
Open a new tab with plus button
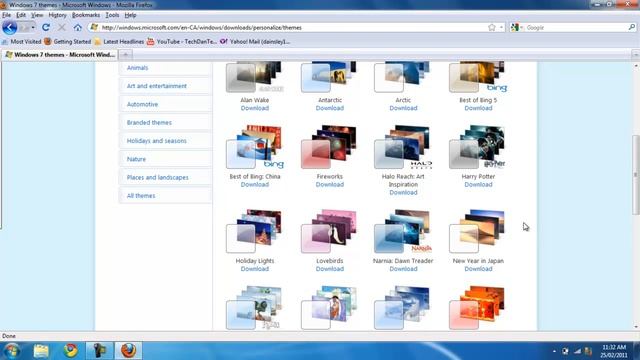tap(126, 55)
